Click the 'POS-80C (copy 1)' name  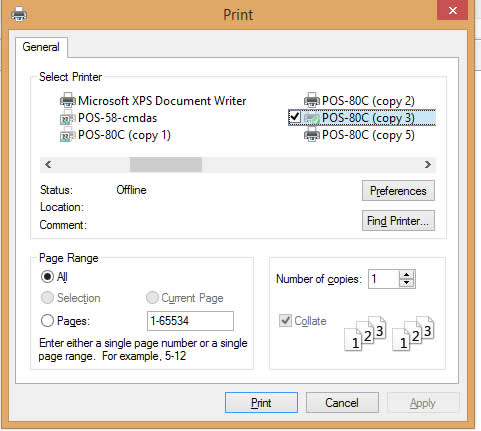124,135
